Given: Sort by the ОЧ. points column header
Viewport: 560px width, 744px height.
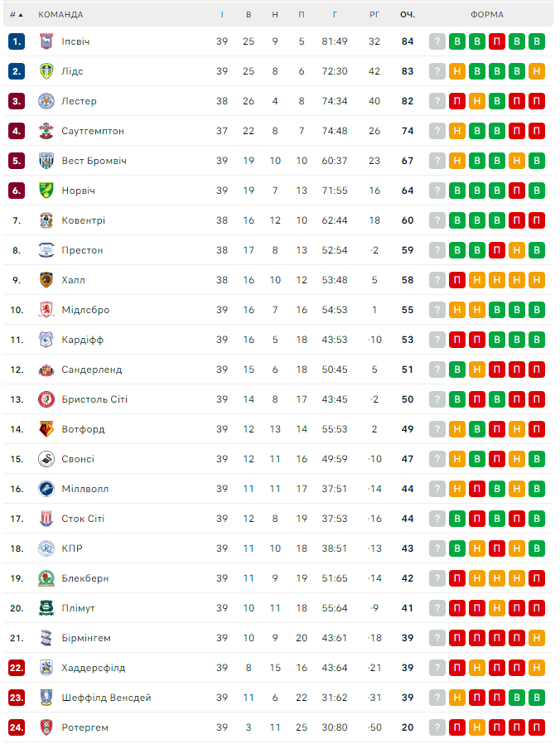Looking at the screenshot, I should point(407,15).
